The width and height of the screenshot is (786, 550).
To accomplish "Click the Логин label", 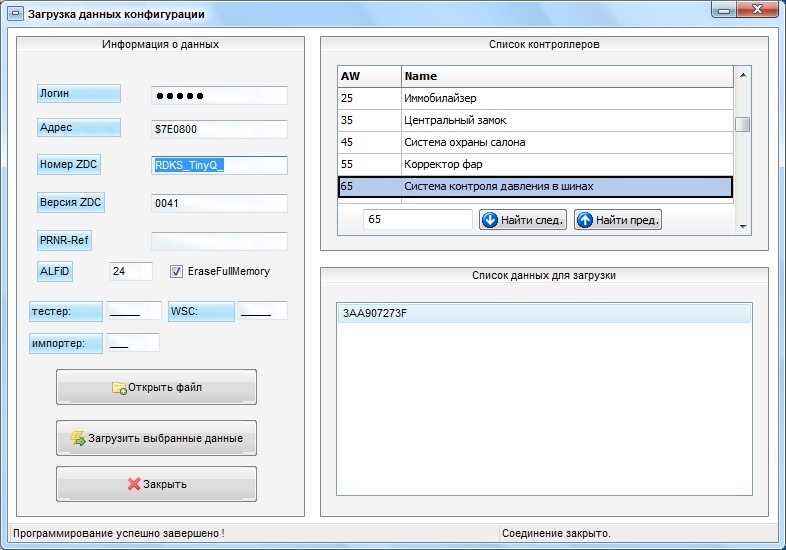I will (x=79, y=94).
